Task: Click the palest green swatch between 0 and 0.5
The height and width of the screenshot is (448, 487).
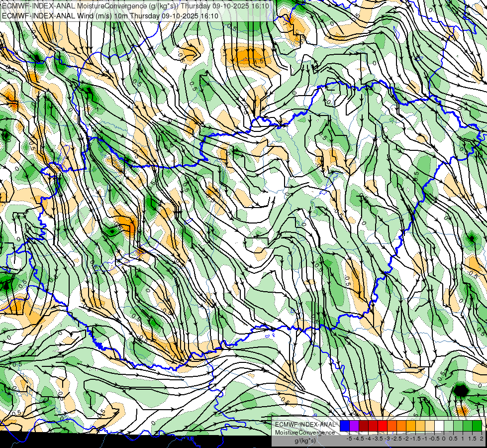Action: tap(449, 426)
